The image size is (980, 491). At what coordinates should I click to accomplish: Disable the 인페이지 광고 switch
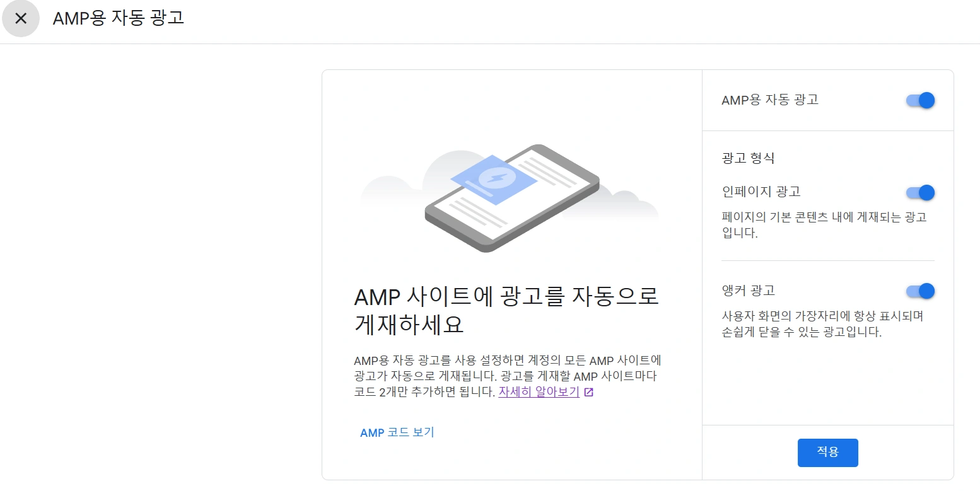(x=920, y=192)
